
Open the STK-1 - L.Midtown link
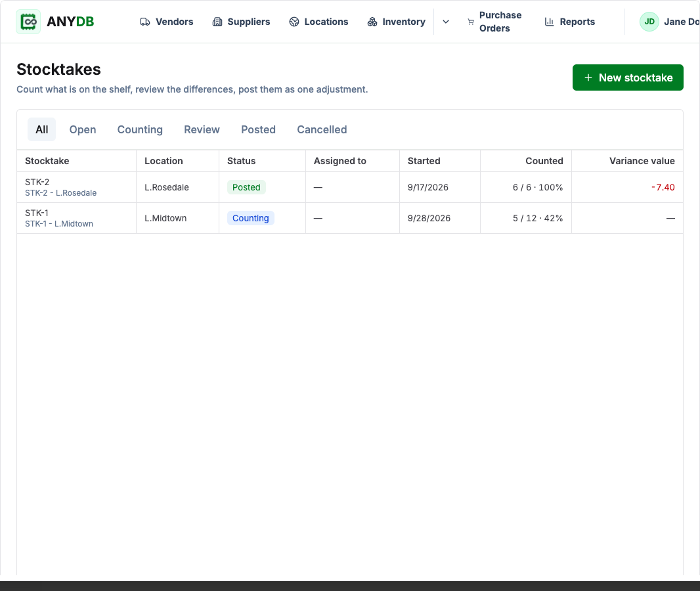[59, 224]
